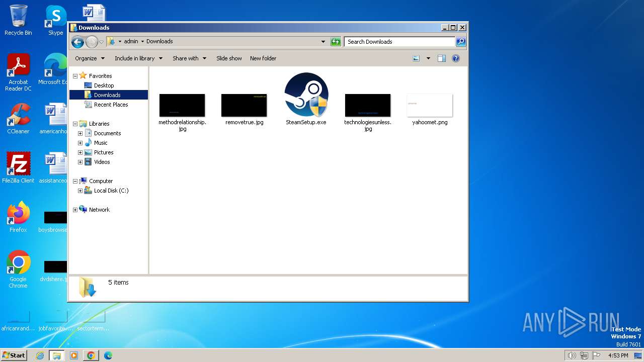Open Microsoft Edge from the taskbar

(108, 355)
